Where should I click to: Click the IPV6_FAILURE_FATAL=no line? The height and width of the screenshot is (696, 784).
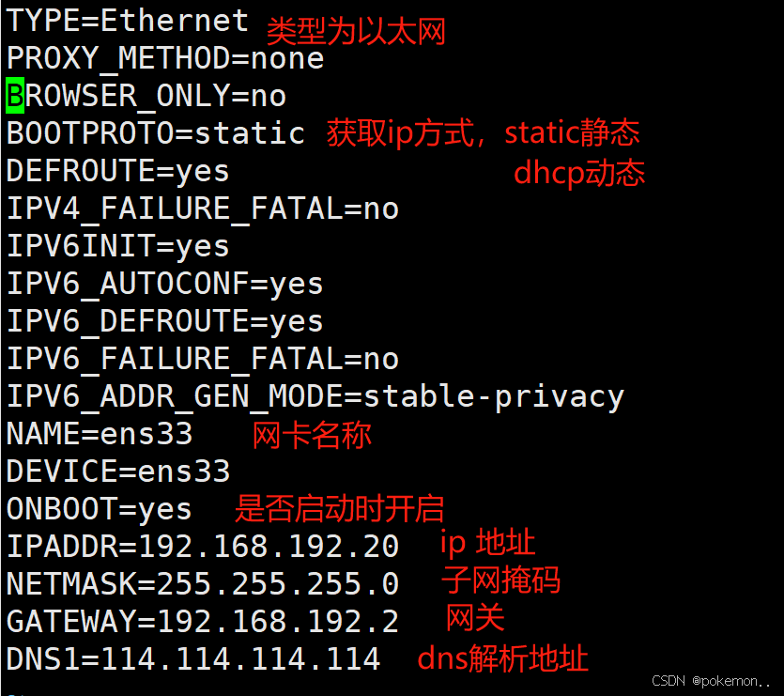pyautogui.click(x=203, y=359)
